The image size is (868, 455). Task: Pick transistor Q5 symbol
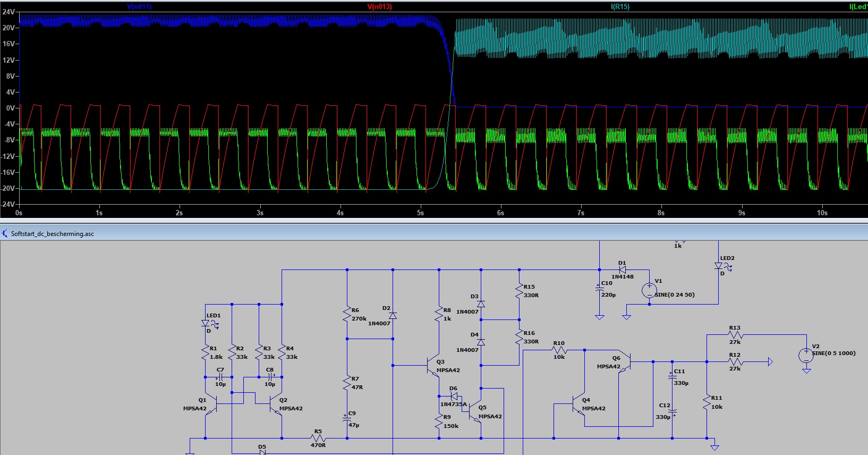click(475, 412)
